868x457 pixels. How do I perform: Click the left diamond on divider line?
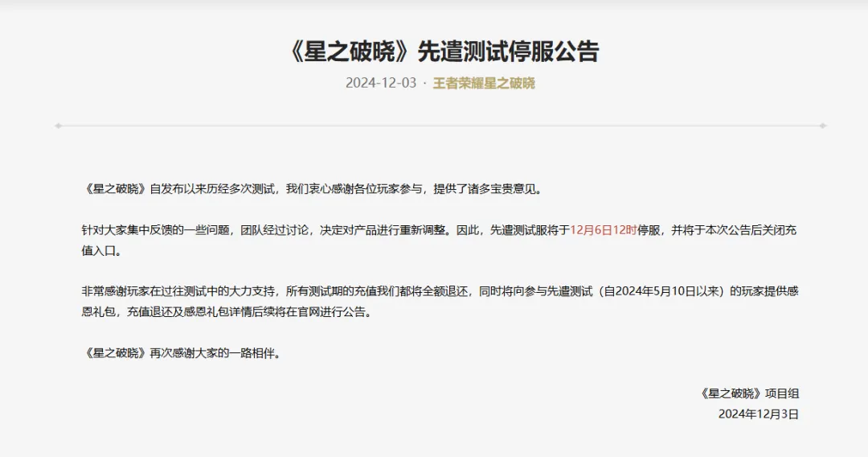58,126
